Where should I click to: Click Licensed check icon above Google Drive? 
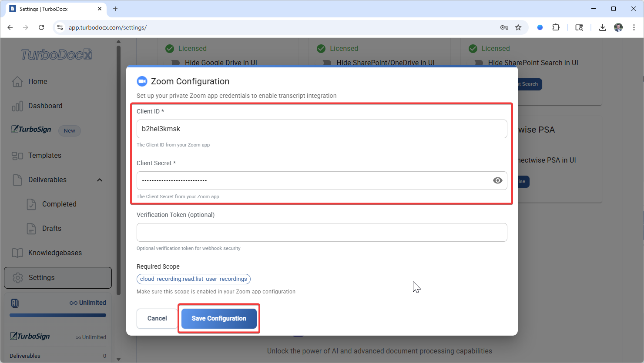pos(170,49)
